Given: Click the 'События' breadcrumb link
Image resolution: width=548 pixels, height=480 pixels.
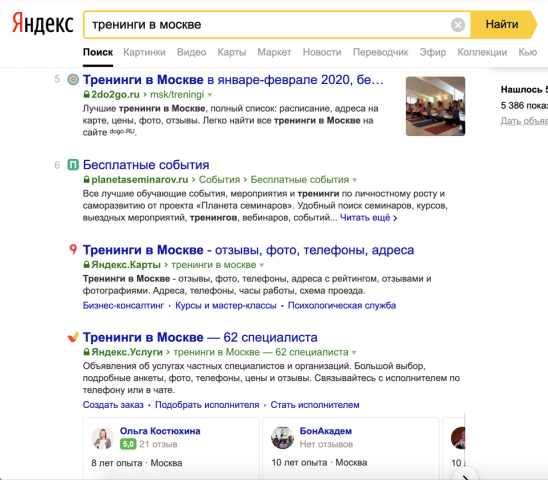Looking at the screenshot, I should tap(219, 180).
